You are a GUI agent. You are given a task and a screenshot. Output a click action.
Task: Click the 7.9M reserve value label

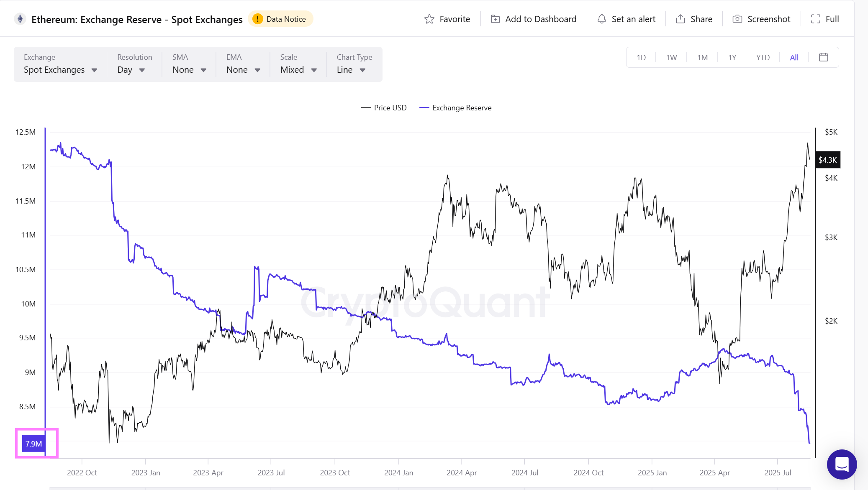coord(33,444)
